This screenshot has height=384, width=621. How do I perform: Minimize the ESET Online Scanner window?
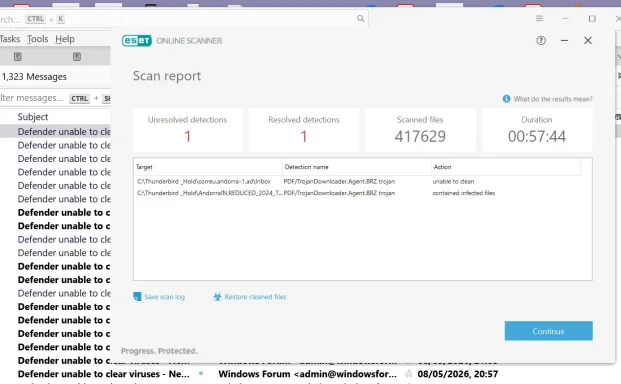(x=564, y=40)
